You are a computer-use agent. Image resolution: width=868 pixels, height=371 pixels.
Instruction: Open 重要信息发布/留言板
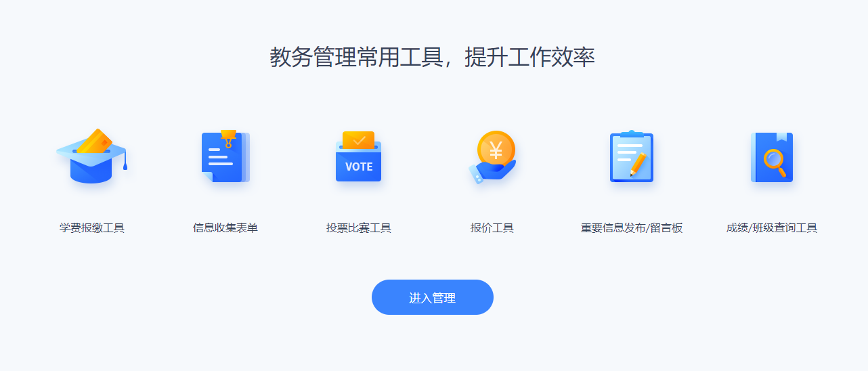point(632,228)
